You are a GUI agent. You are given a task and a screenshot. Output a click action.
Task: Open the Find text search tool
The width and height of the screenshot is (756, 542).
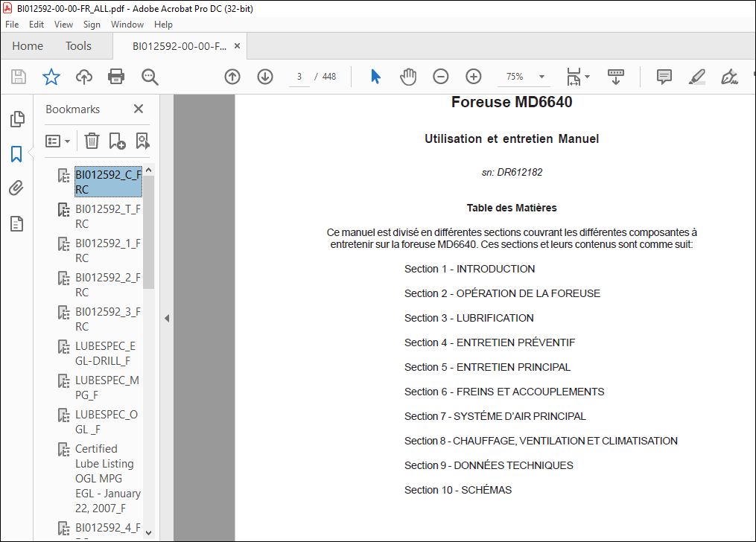pos(150,77)
